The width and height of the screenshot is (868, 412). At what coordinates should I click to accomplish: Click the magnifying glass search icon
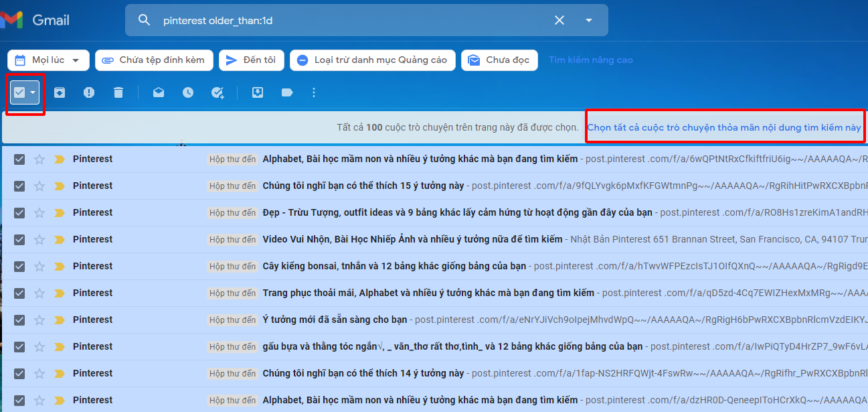[x=144, y=20]
